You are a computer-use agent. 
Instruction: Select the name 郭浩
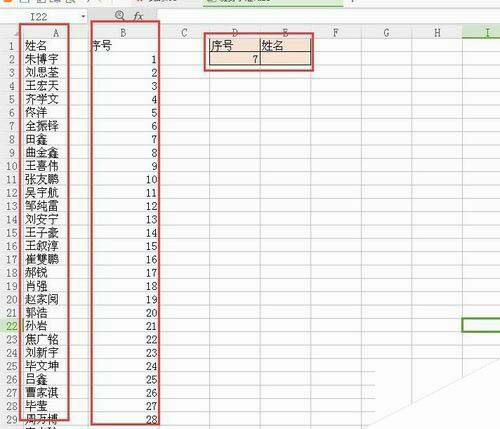pyautogui.click(x=36, y=312)
